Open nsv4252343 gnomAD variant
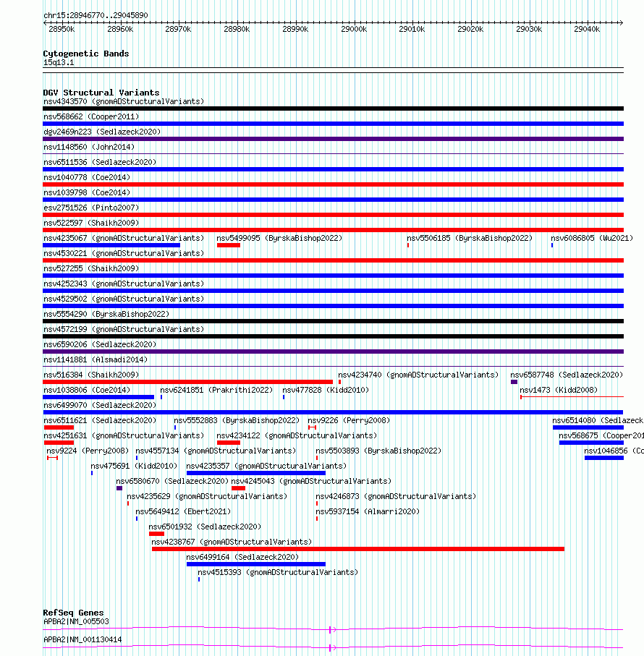The image size is (644, 656). pyautogui.click(x=124, y=284)
